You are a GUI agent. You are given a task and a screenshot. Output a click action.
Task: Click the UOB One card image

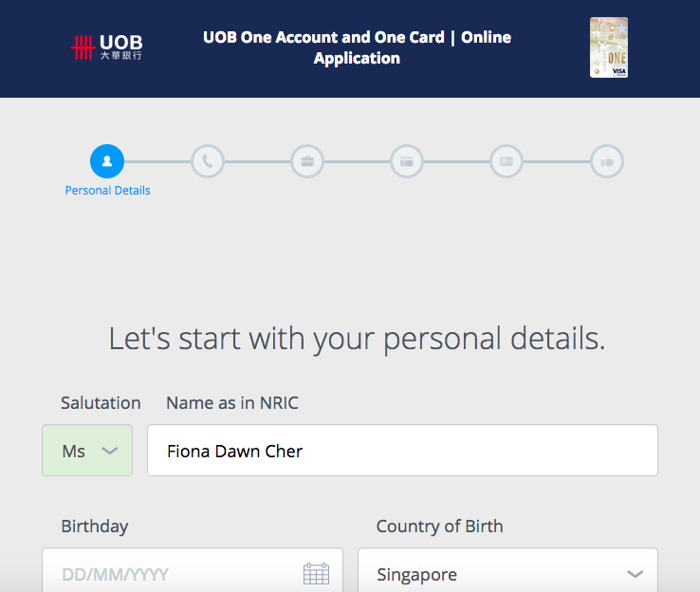pos(609,47)
